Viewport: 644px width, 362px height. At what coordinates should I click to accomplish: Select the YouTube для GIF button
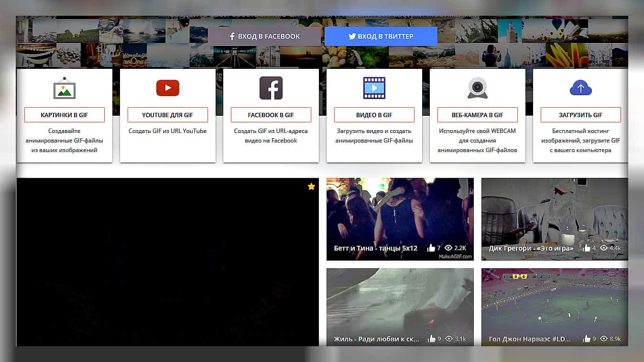tap(167, 115)
